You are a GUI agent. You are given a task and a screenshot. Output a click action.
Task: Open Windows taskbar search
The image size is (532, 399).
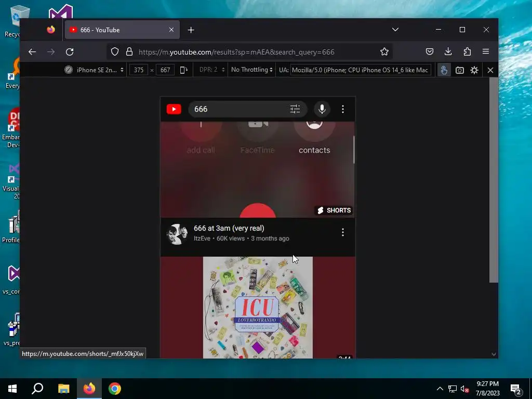(37, 389)
